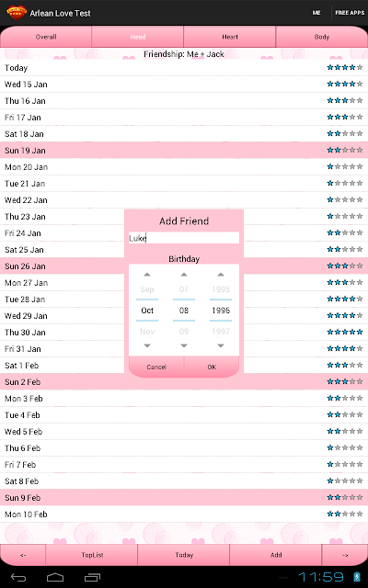
Task: Switch to the Heart tab
Action: [230, 37]
